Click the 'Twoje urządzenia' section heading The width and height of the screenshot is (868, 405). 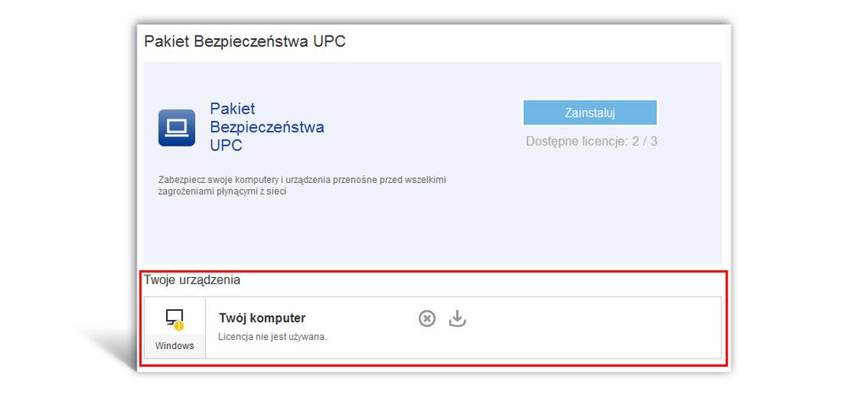(192, 280)
